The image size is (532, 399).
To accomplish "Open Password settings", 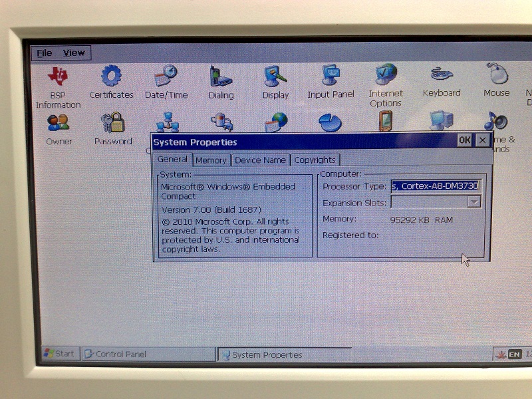I will [113, 123].
